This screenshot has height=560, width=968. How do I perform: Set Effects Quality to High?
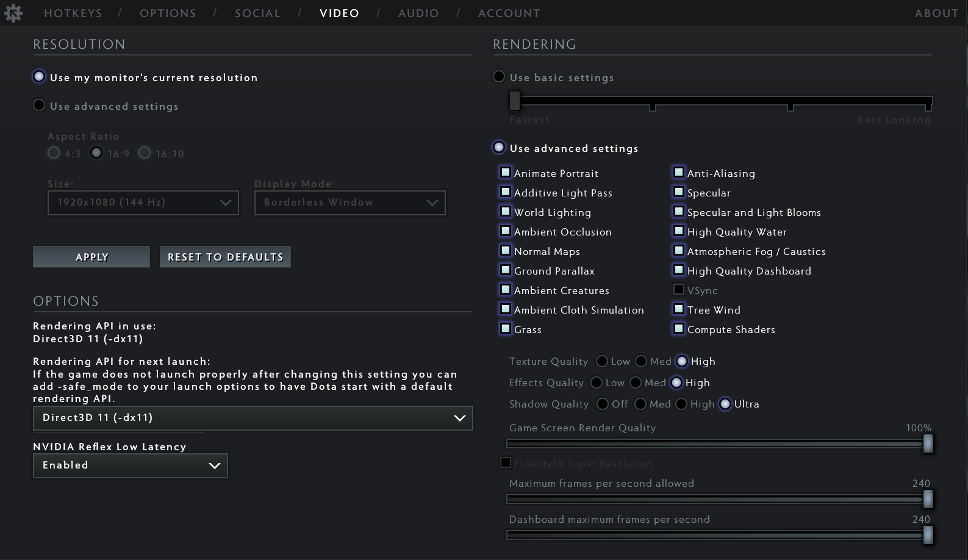click(x=676, y=382)
